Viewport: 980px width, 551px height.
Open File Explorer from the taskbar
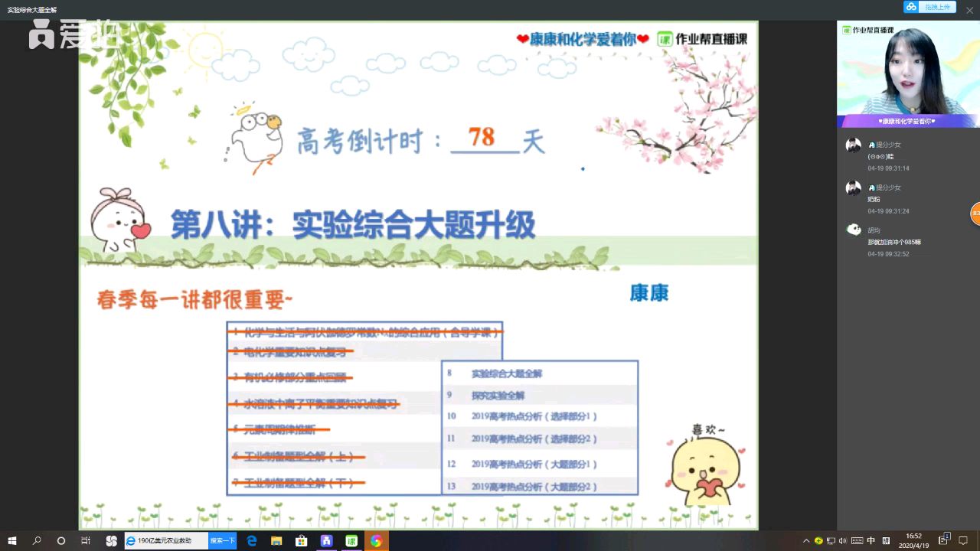click(x=276, y=541)
